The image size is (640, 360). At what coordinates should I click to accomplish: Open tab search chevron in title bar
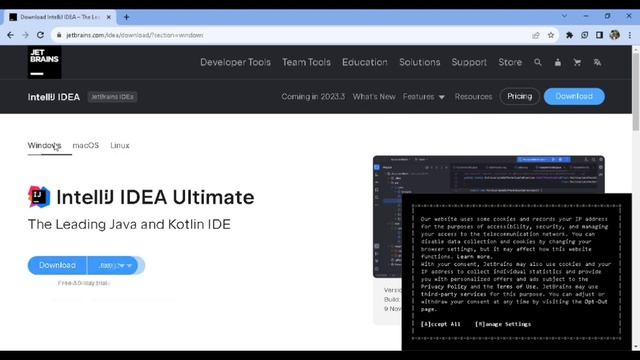(x=564, y=16)
